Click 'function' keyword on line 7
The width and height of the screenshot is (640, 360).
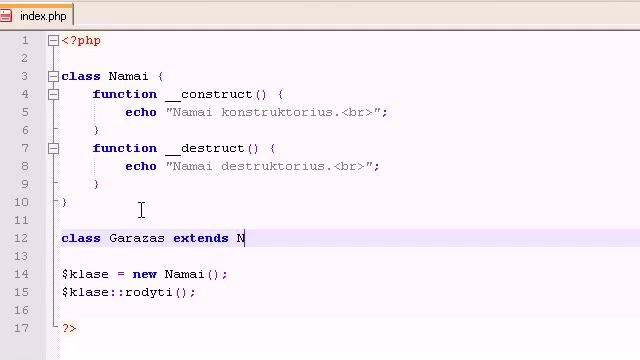point(124,148)
